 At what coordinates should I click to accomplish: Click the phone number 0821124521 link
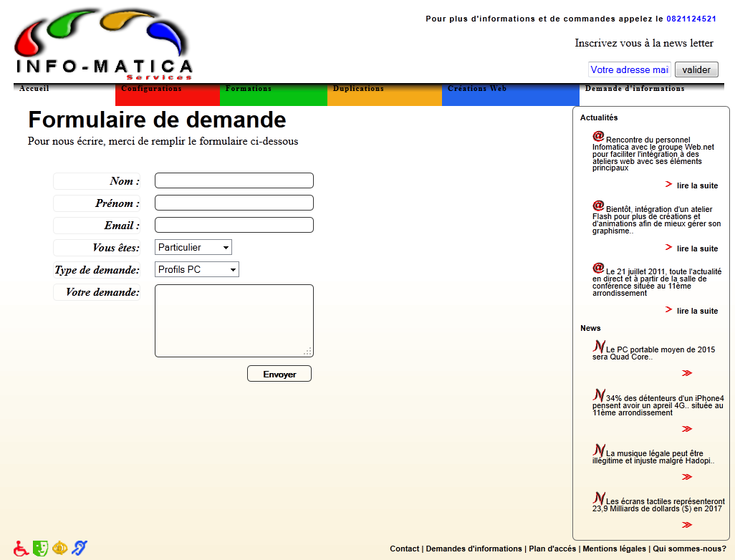(x=691, y=19)
